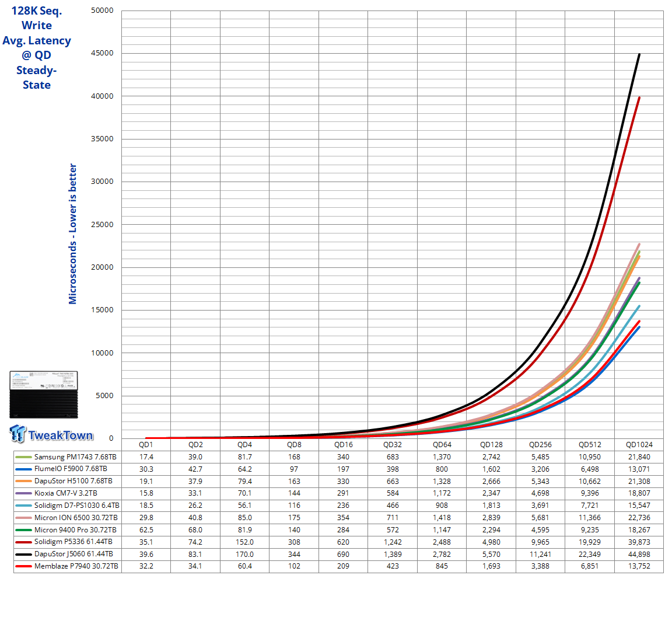
Task: Click the 50000 y-axis tick label
Action: (102, 11)
